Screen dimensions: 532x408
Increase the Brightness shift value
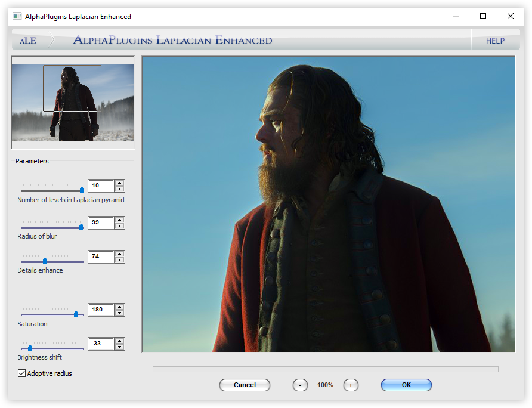(x=119, y=341)
